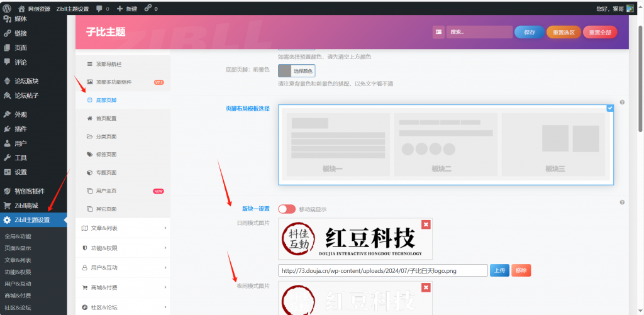Open Zibll主题设置 in the admin bar
644x315 pixels.
click(72, 9)
